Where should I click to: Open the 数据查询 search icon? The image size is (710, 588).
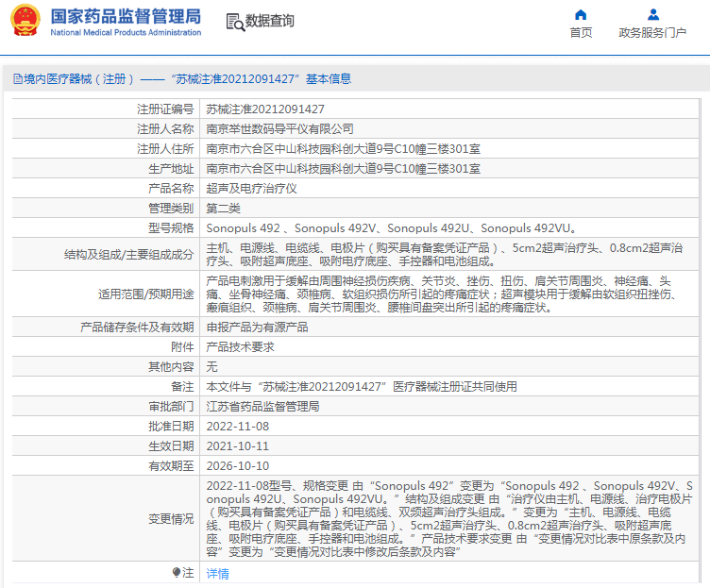tap(235, 22)
